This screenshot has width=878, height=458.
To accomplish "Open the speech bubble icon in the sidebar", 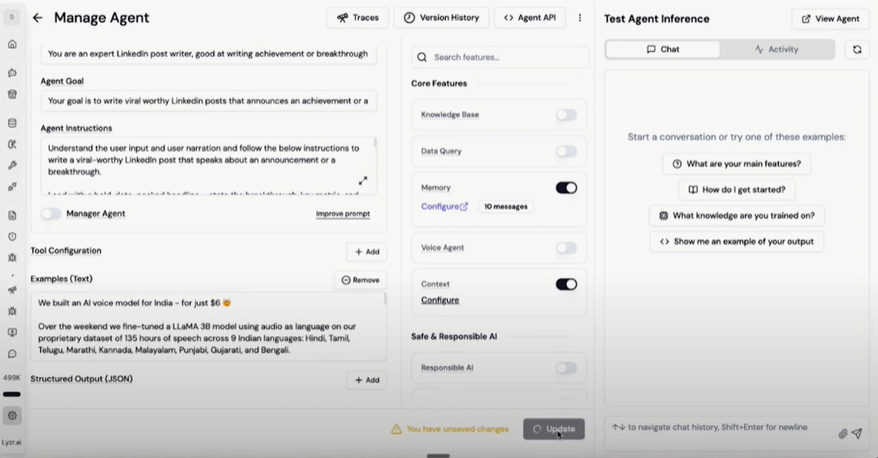I will (12, 354).
